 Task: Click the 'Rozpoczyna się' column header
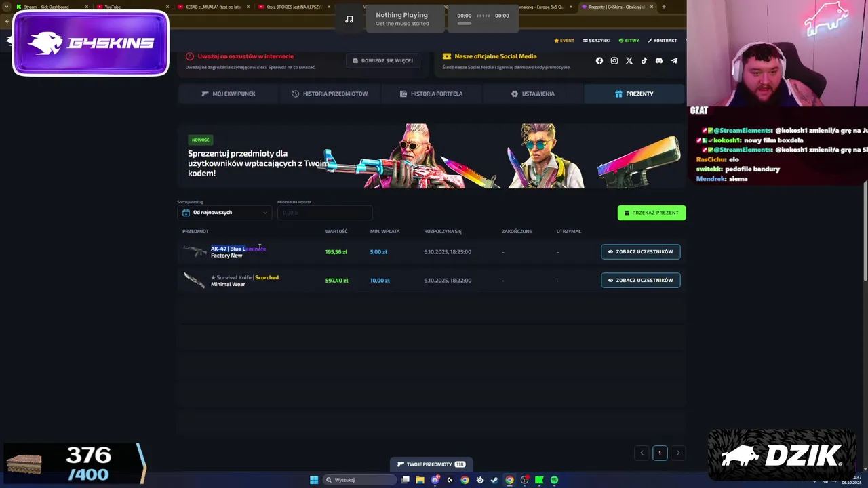pos(443,232)
